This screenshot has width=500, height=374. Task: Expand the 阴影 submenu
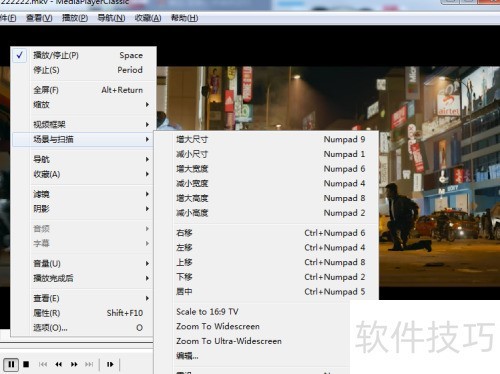point(83,209)
